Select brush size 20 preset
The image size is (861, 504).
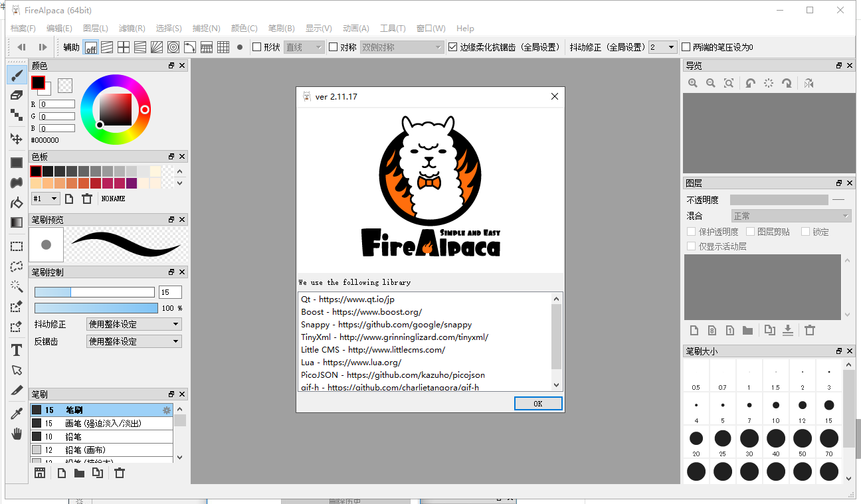coord(696,442)
